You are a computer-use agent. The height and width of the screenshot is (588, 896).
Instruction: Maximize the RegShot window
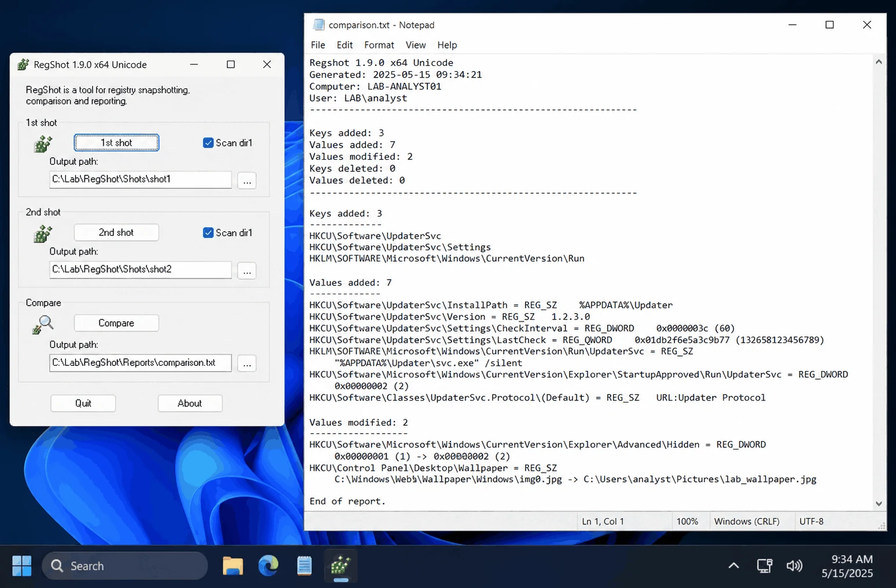click(230, 64)
